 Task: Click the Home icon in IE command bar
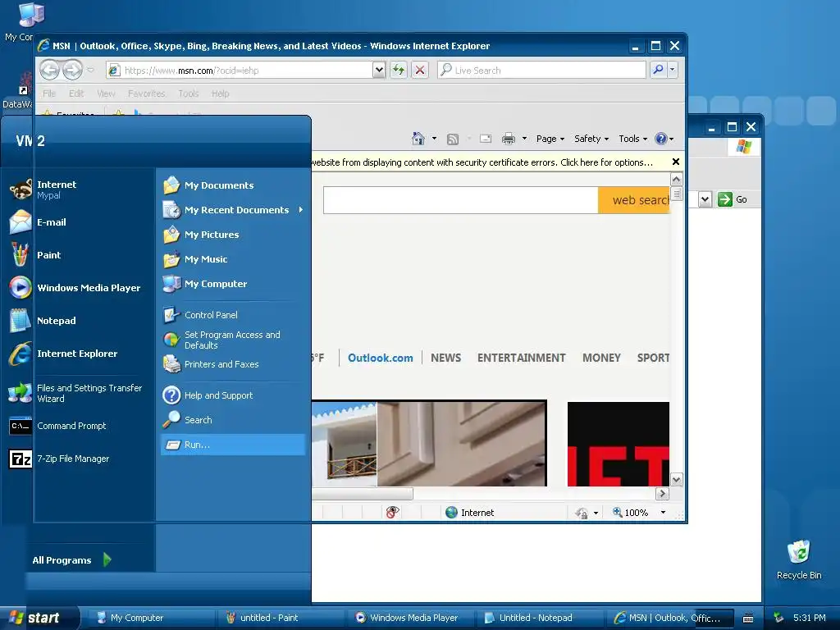pos(418,139)
